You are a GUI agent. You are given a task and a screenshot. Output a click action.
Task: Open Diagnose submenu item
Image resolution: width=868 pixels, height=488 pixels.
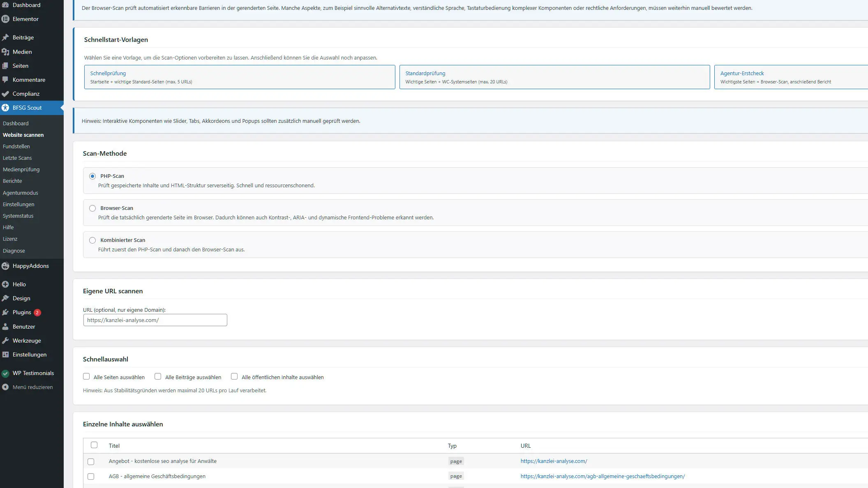[14, 251]
